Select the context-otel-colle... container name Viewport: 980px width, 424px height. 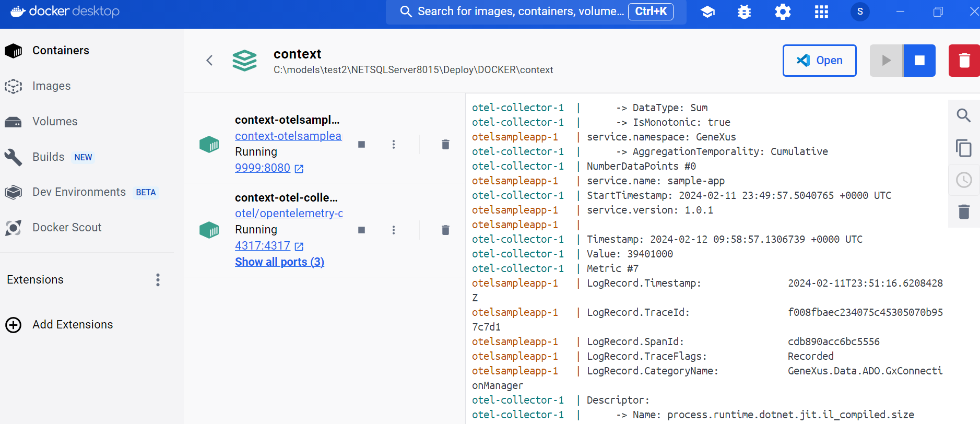(286, 198)
